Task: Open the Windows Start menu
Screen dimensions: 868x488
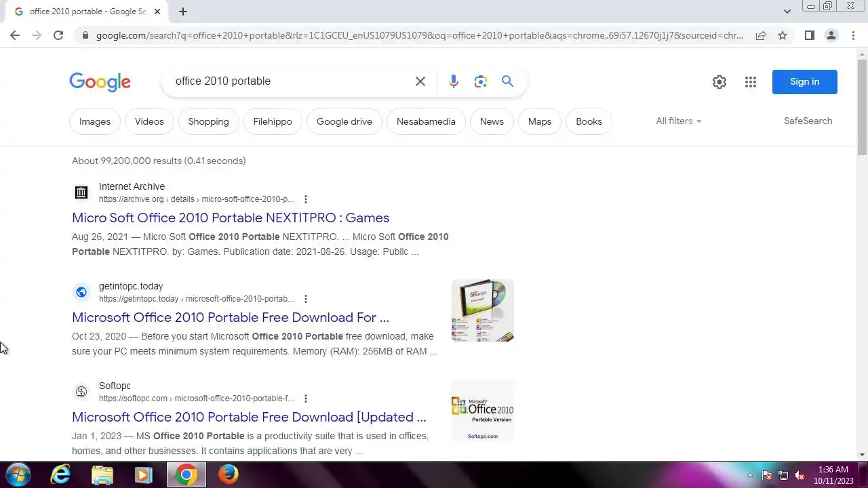Action: 17,474
